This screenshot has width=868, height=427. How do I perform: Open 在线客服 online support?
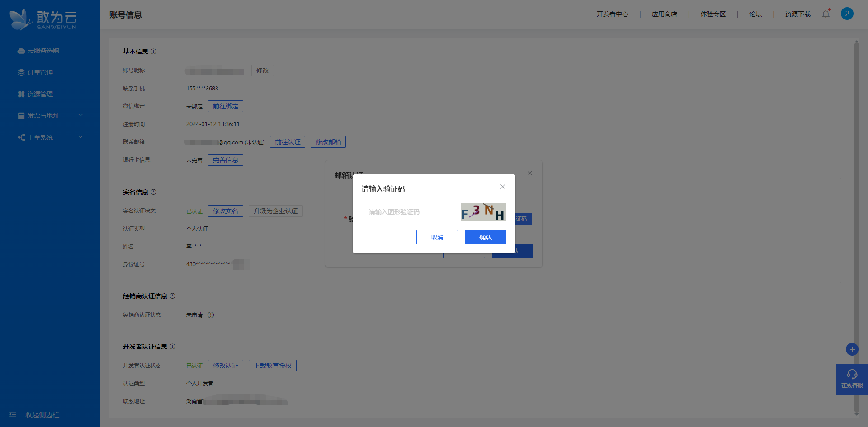click(852, 380)
